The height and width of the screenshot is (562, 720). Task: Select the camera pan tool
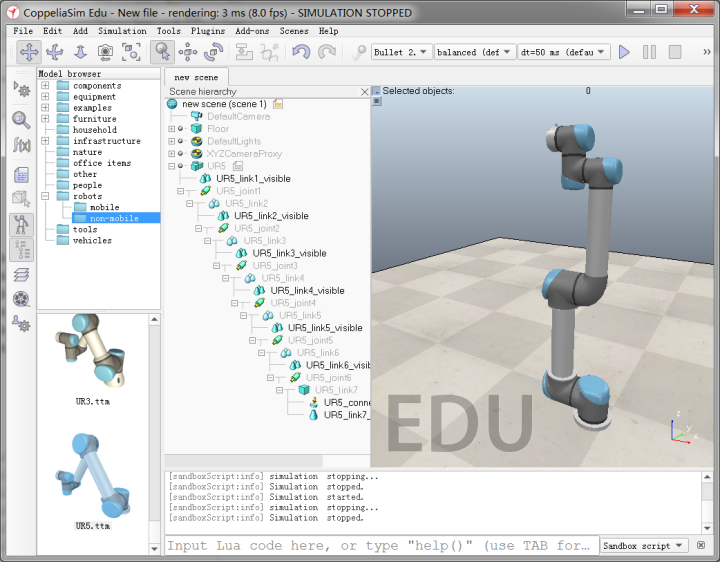point(29,52)
